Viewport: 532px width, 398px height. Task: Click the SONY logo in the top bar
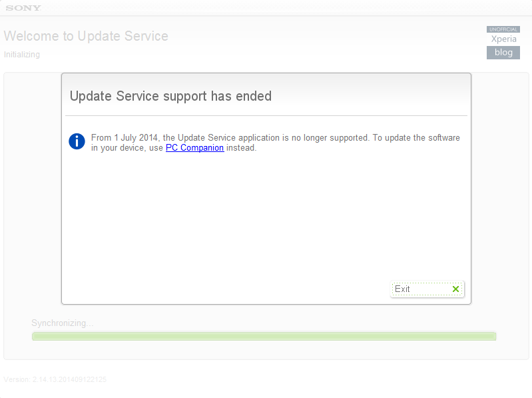(x=23, y=8)
